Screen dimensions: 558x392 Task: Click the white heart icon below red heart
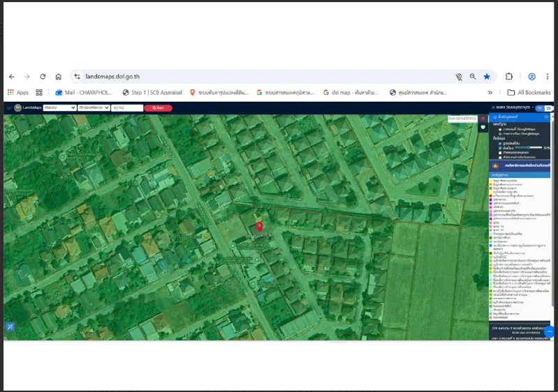[483, 127]
